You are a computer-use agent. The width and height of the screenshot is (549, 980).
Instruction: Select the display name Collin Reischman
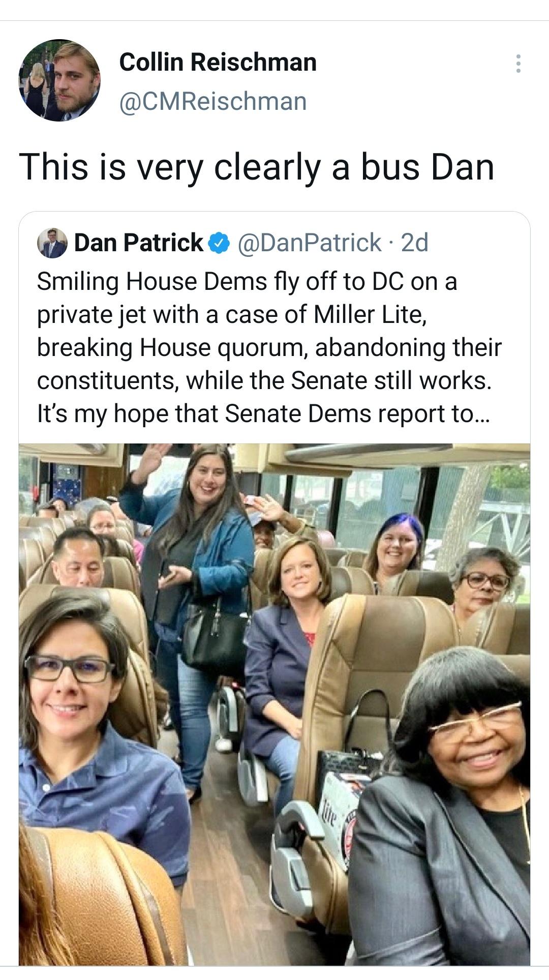coord(218,63)
